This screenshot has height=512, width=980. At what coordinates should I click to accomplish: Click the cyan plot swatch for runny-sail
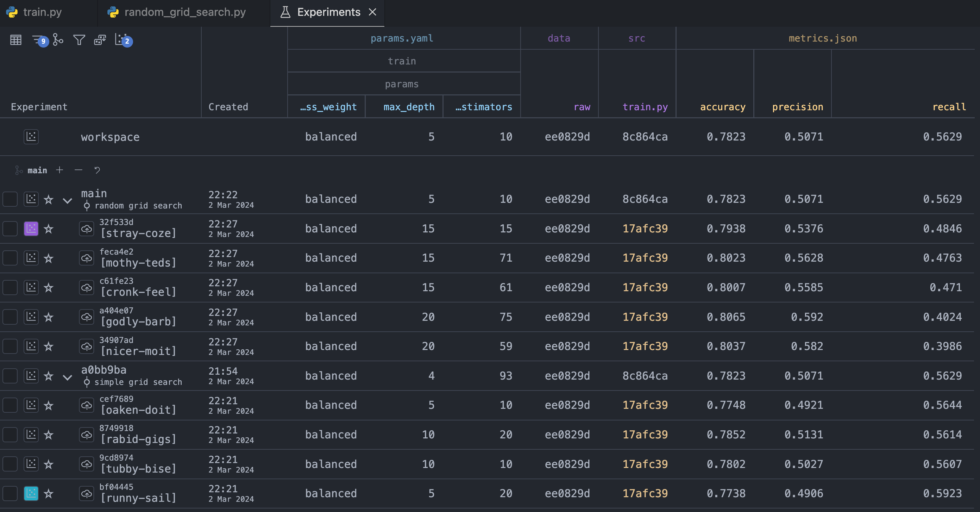click(31, 493)
